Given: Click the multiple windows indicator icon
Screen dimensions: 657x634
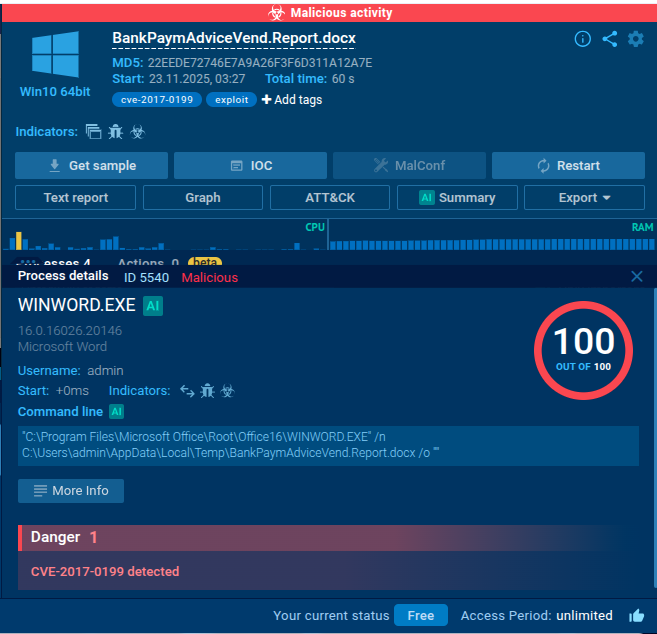Looking at the screenshot, I should [93, 132].
